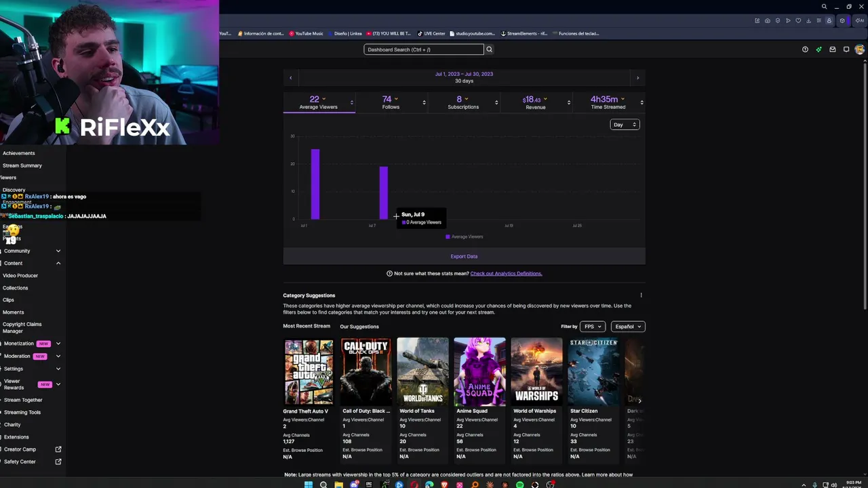Open Spotify from the taskbar

519,485
